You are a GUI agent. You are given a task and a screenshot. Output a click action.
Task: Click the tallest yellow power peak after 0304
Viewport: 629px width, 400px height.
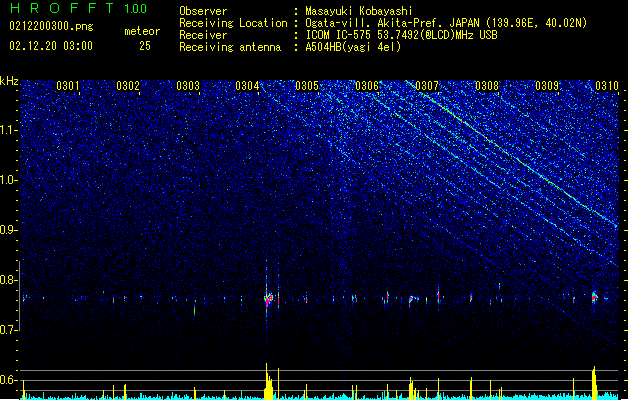[x=267, y=381]
